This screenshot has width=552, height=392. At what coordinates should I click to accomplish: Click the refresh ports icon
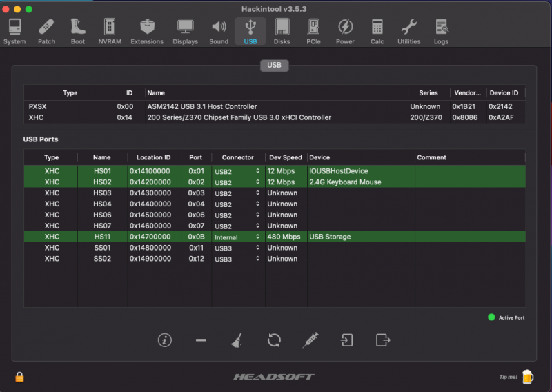(274, 340)
